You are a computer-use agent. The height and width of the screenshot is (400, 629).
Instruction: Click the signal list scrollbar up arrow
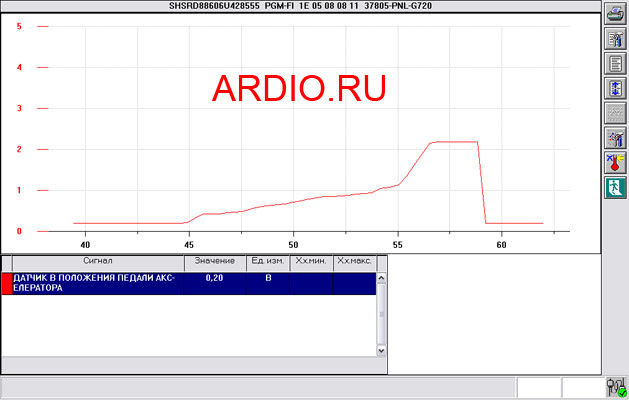381,278
